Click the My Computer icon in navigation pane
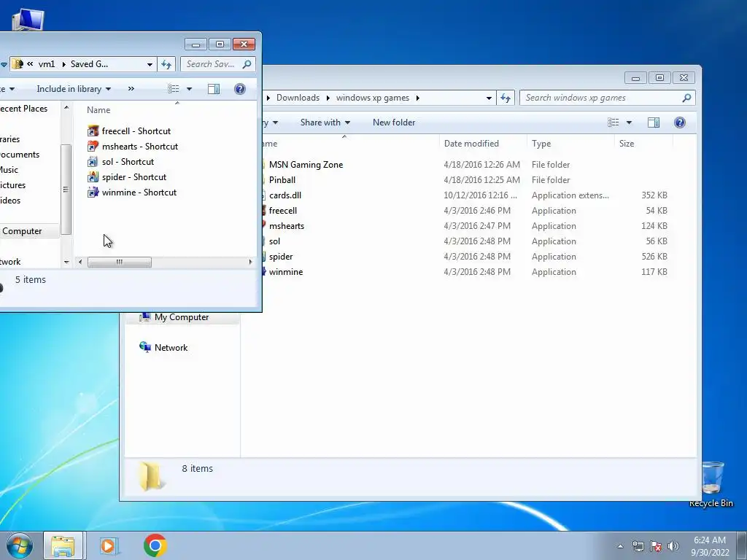 click(x=145, y=316)
